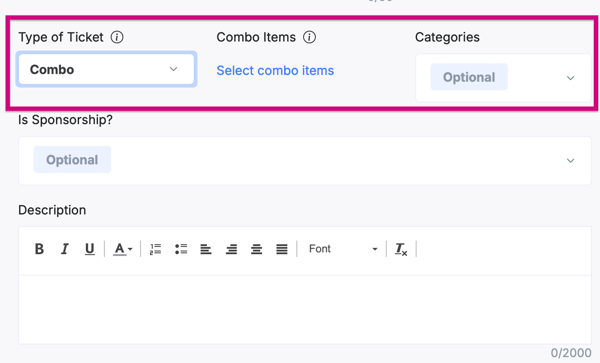
Task: Click the Categories label
Action: 447,37
